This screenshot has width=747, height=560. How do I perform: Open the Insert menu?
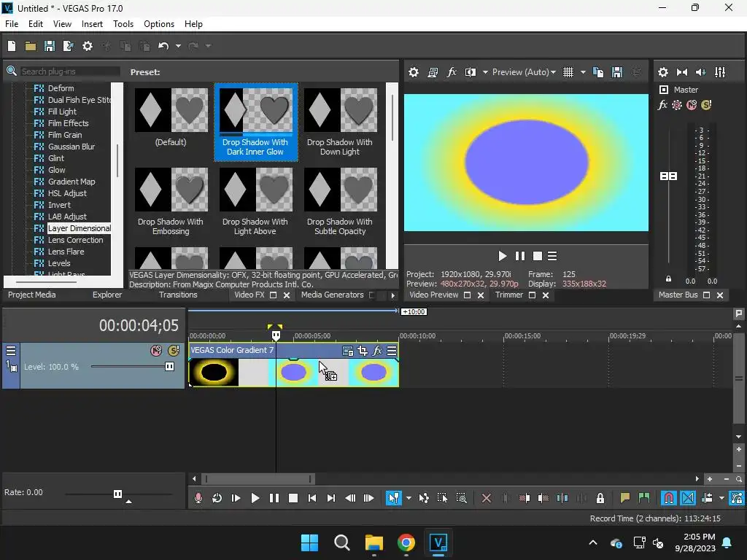tap(92, 24)
